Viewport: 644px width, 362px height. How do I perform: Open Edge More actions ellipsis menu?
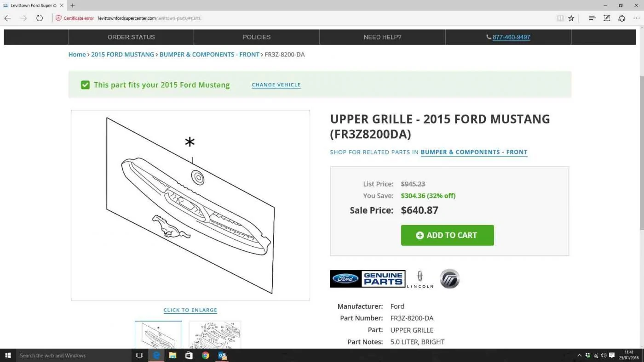tap(636, 18)
